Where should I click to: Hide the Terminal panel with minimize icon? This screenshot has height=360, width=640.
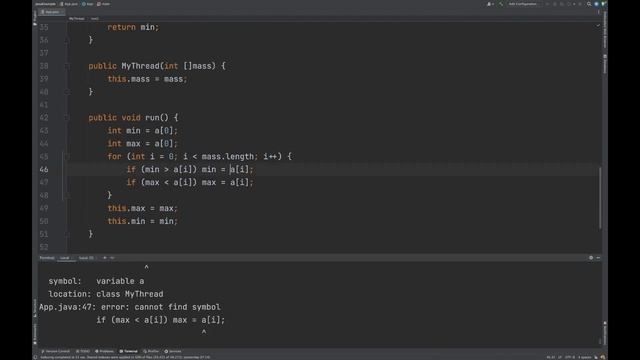click(598, 258)
